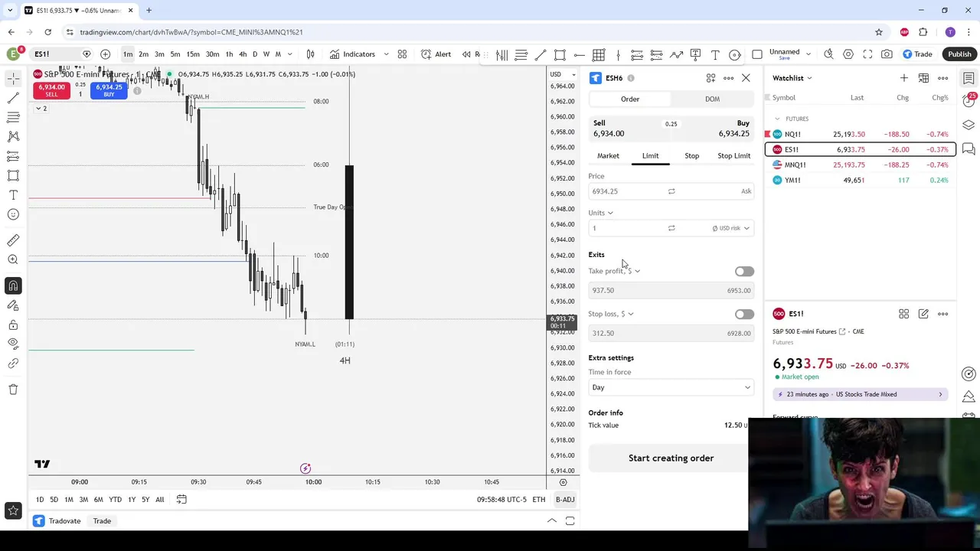Select the anchored text callout tool in the floating toolbar
The height and width of the screenshot is (551, 980).
695,54
